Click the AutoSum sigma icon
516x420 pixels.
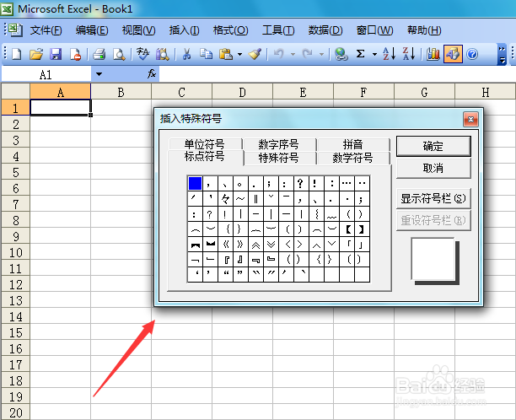point(361,54)
